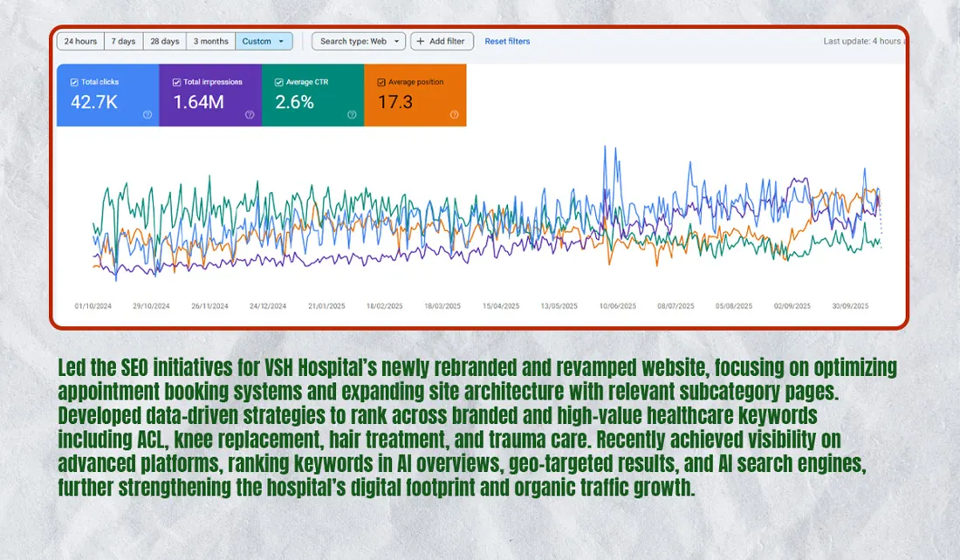Click the 13/05/2025 axis date label

(x=559, y=306)
